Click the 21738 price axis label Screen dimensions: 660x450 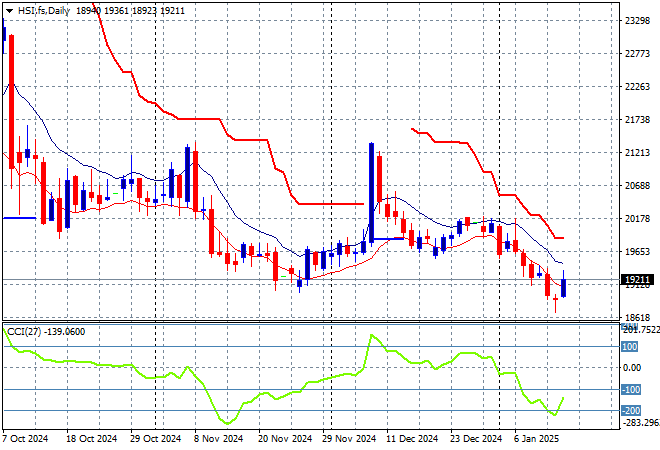(x=636, y=120)
